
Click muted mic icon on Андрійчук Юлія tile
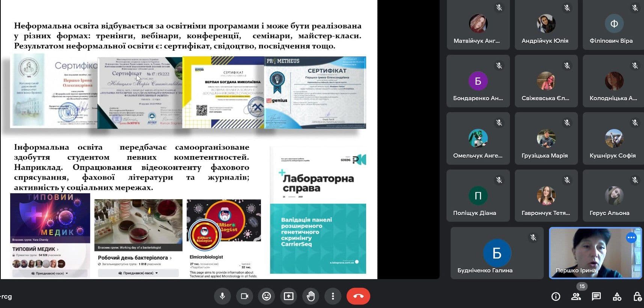[x=567, y=8]
